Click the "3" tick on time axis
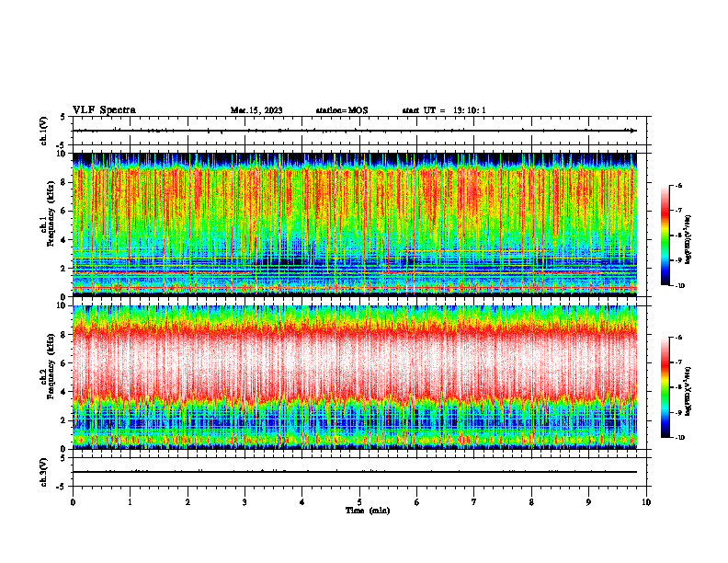The image size is (728, 563). 245,502
